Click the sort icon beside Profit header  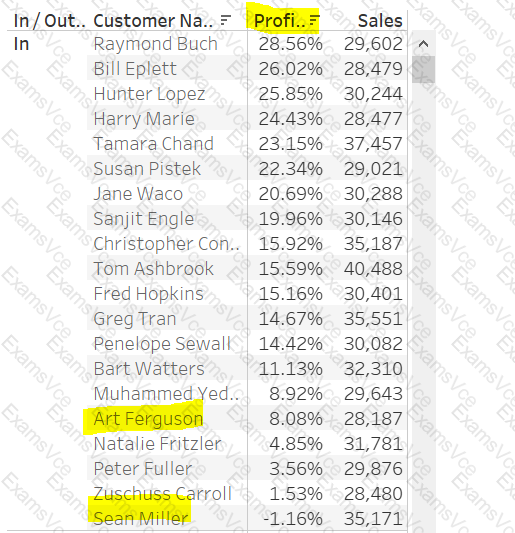[x=315, y=20]
